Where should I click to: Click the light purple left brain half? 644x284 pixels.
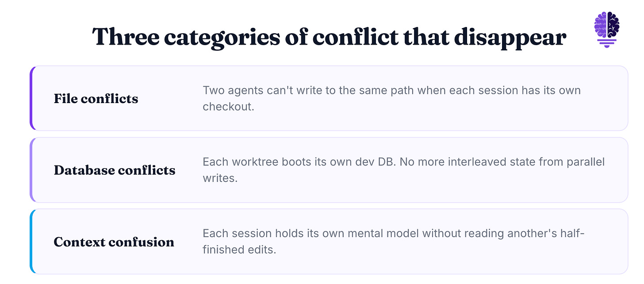point(600,25)
